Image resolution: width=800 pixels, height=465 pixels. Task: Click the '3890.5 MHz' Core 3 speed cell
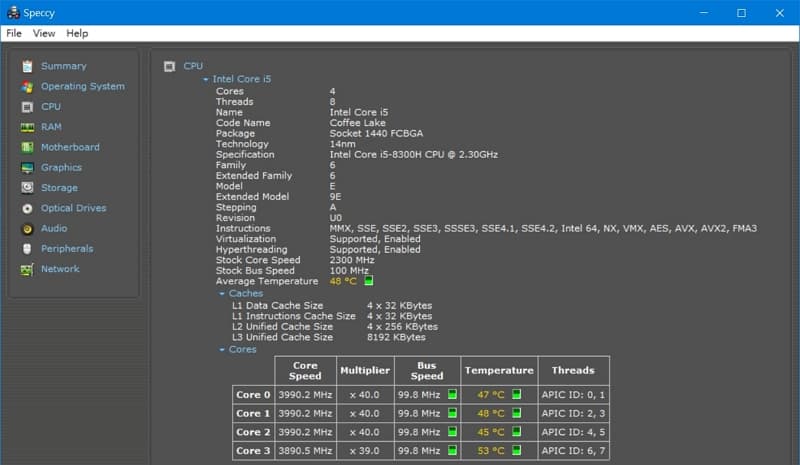coord(305,451)
